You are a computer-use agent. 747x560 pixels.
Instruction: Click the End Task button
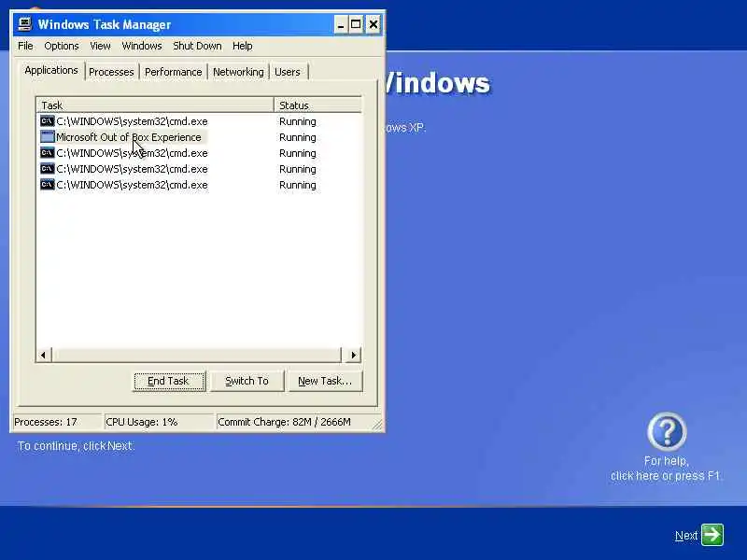[169, 381]
